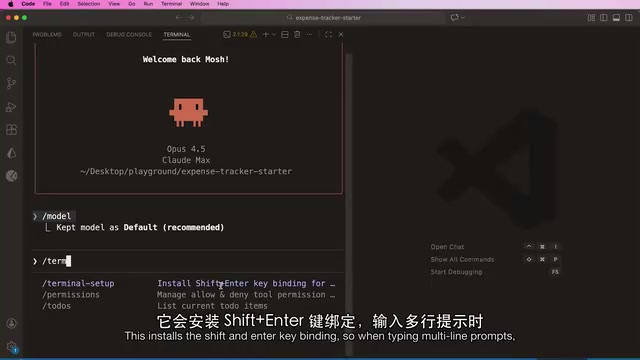The image size is (640, 360).
Task: Open the Go menu
Action: [x=131, y=4]
